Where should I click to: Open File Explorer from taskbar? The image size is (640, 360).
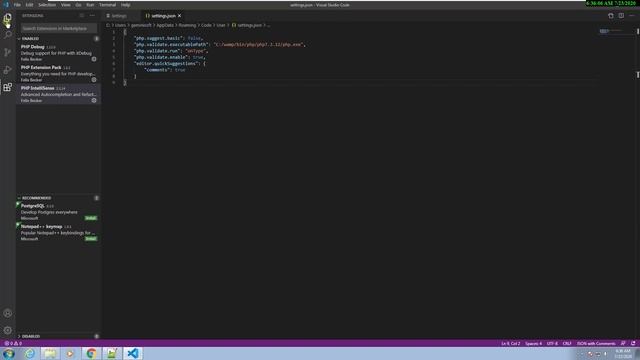click(x=50, y=353)
